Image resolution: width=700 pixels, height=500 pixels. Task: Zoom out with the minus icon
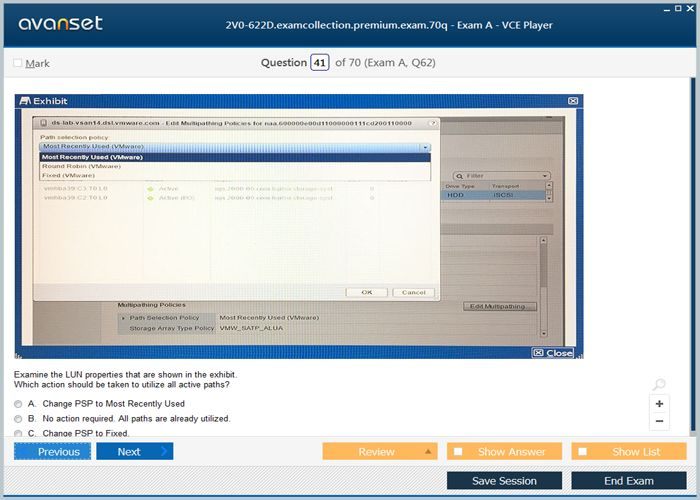pyautogui.click(x=659, y=421)
